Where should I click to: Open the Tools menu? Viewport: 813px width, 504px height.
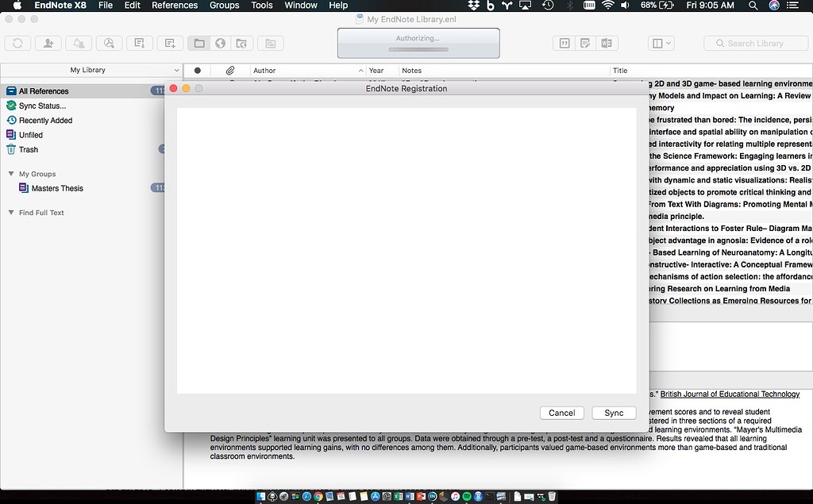262,5
